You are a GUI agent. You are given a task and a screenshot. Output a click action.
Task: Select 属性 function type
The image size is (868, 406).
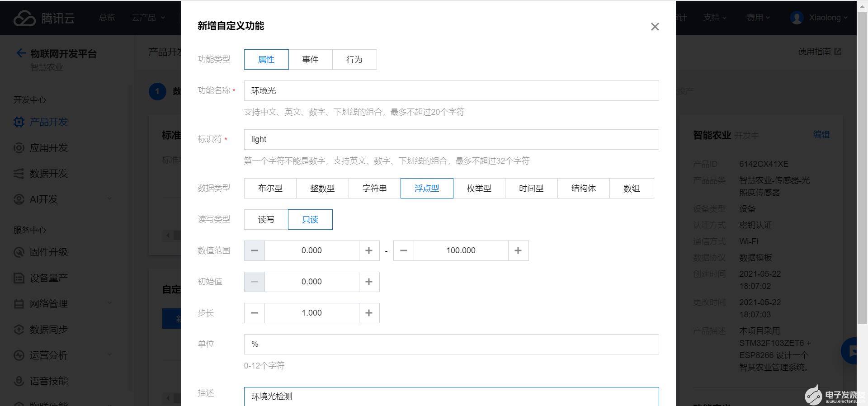tap(266, 59)
